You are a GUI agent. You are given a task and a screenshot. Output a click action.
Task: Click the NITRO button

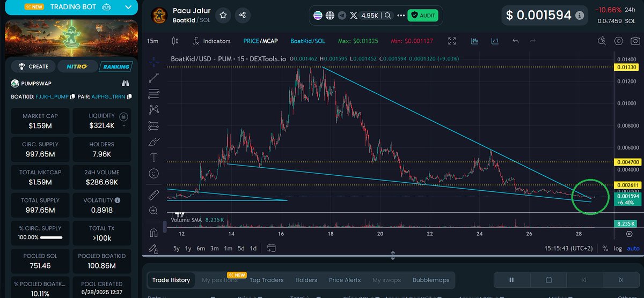(x=77, y=66)
